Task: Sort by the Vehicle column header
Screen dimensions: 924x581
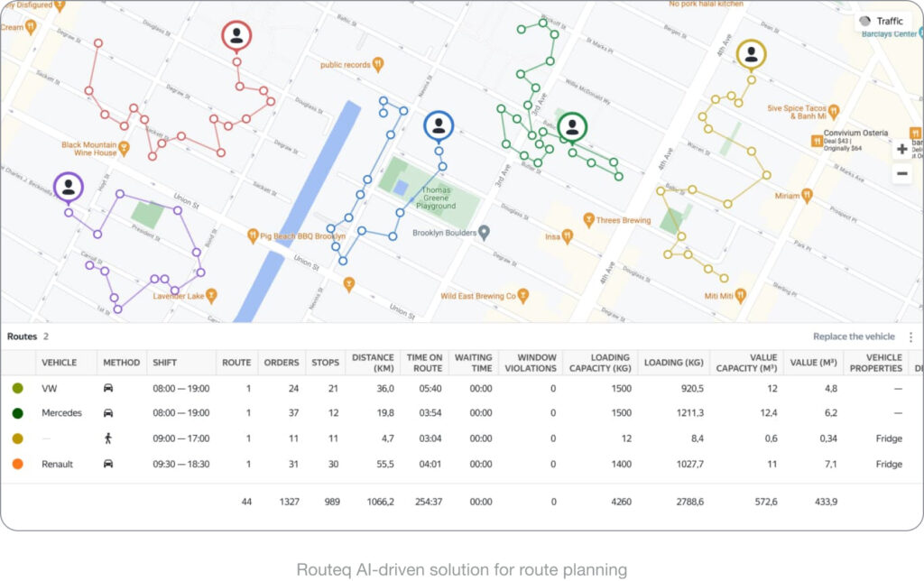Action: 59,363
